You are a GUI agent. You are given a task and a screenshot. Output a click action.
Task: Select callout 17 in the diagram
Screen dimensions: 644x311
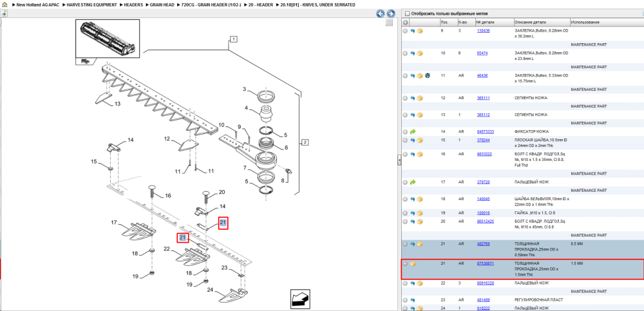pos(114,222)
